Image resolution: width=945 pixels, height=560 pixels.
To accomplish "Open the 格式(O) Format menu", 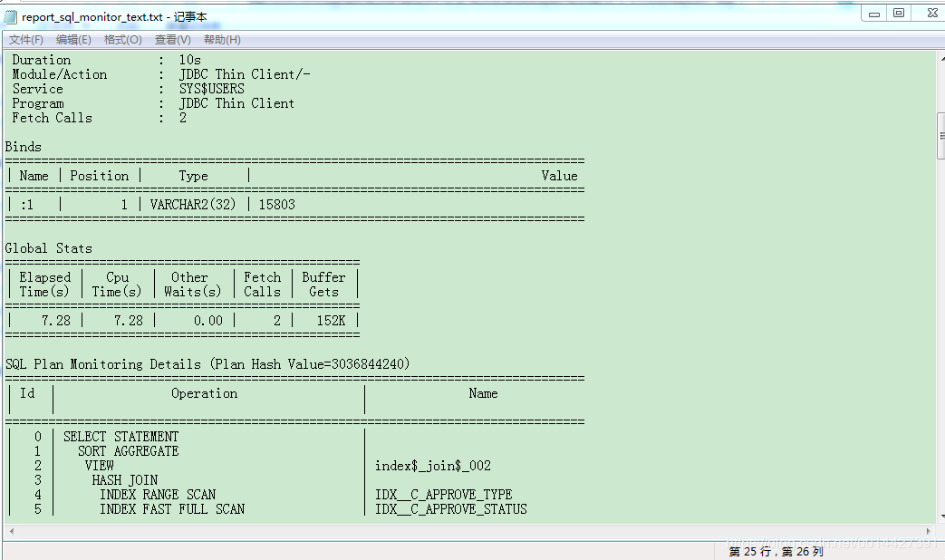I will [x=123, y=40].
